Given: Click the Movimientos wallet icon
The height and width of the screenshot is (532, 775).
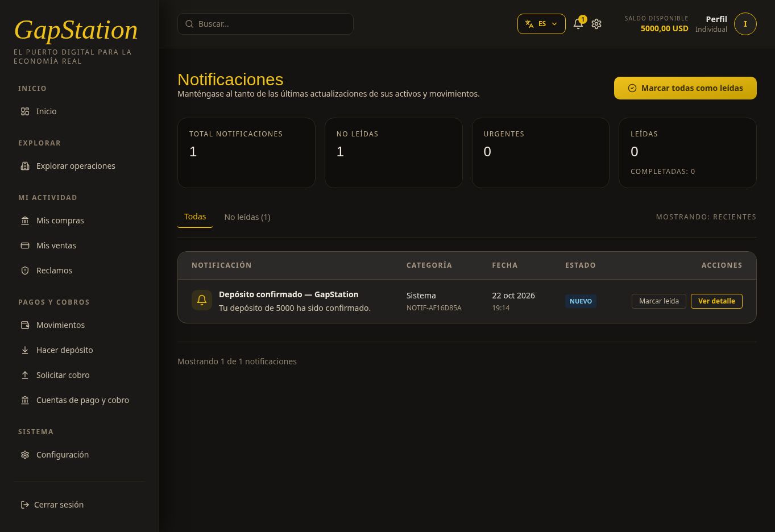Looking at the screenshot, I should click(25, 325).
